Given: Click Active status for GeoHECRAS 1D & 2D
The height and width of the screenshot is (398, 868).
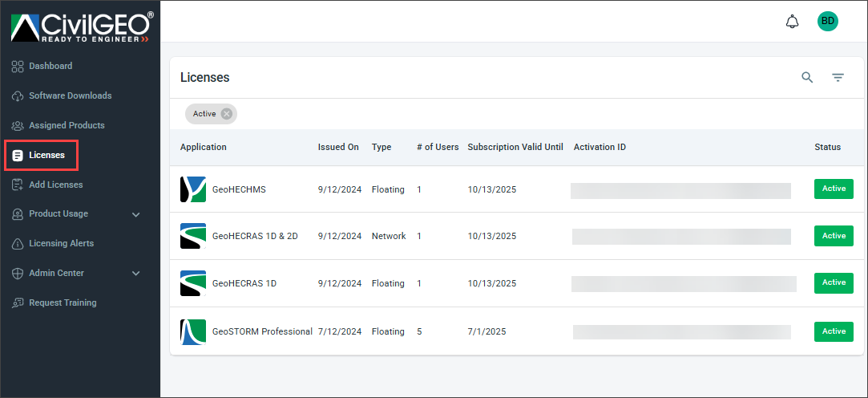Looking at the screenshot, I should tap(834, 236).
